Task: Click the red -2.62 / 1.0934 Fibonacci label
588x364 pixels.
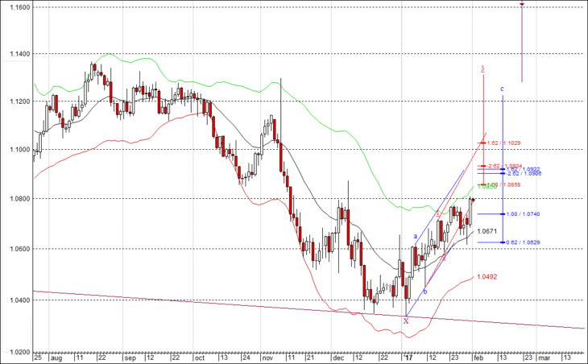Action: click(504, 166)
